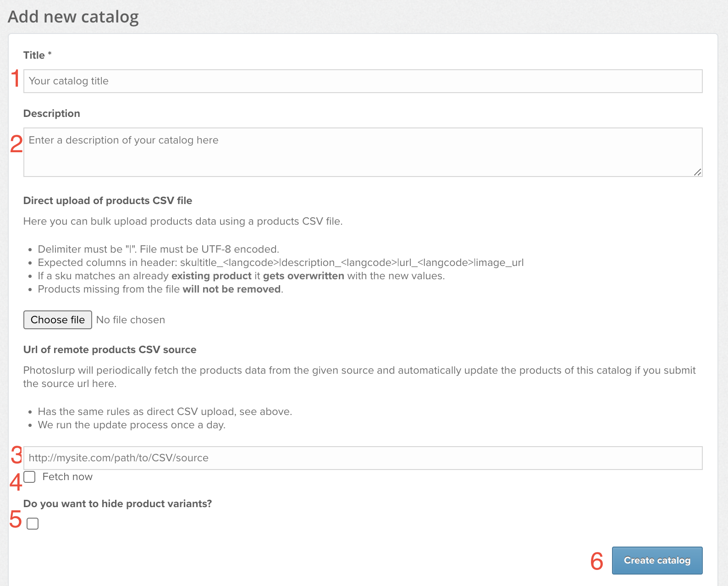Click the 'gets overwritten' bullet line
The image size is (728, 586).
pyautogui.click(x=242, y=276)
